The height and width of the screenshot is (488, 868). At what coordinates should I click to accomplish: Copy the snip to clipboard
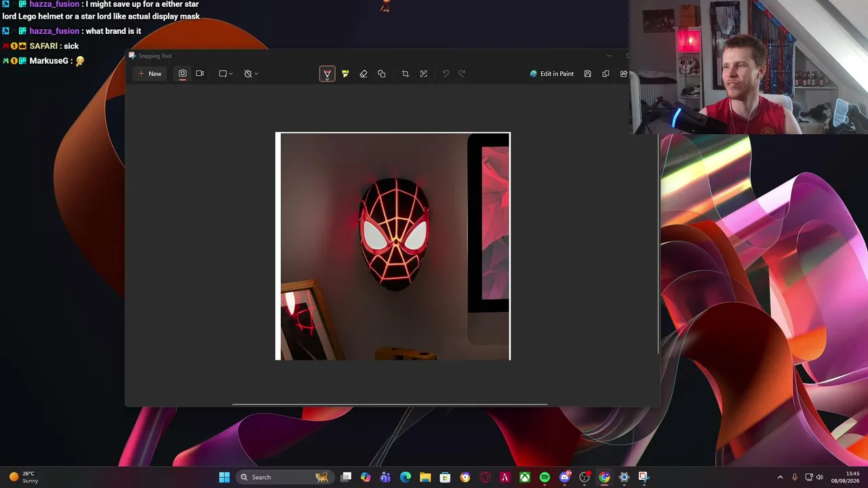click(x=606, y=74)
